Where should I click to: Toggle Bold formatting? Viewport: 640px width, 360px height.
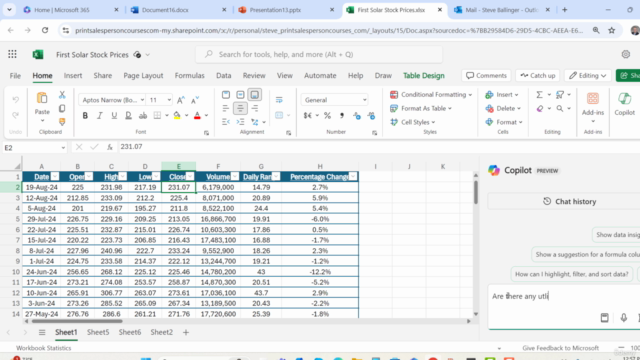coord(85,116)
